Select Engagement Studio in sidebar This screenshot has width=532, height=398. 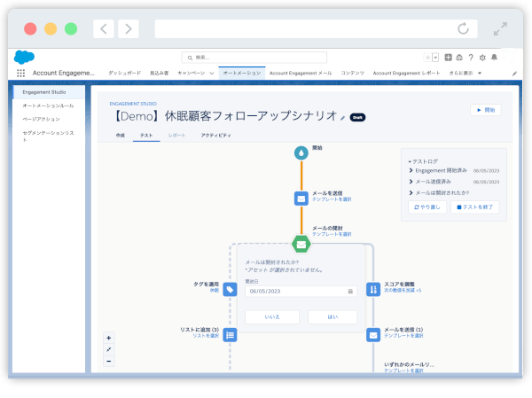tap(49, 92)
